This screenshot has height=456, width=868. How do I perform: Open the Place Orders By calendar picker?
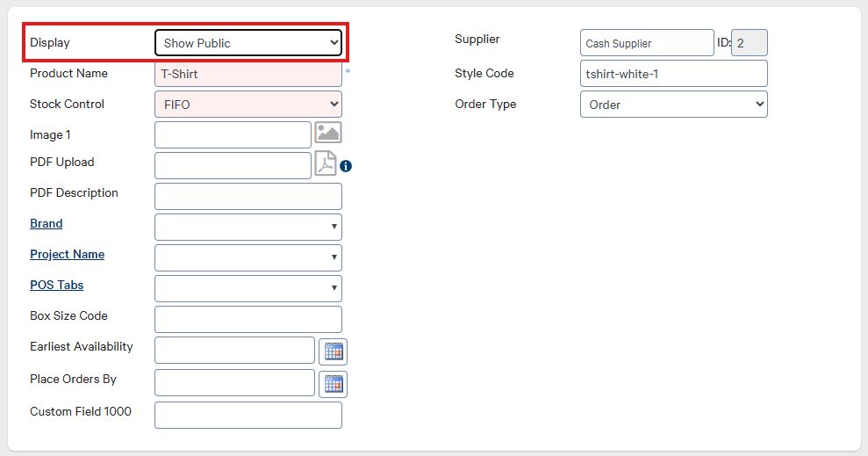click(x=333, y=384)
